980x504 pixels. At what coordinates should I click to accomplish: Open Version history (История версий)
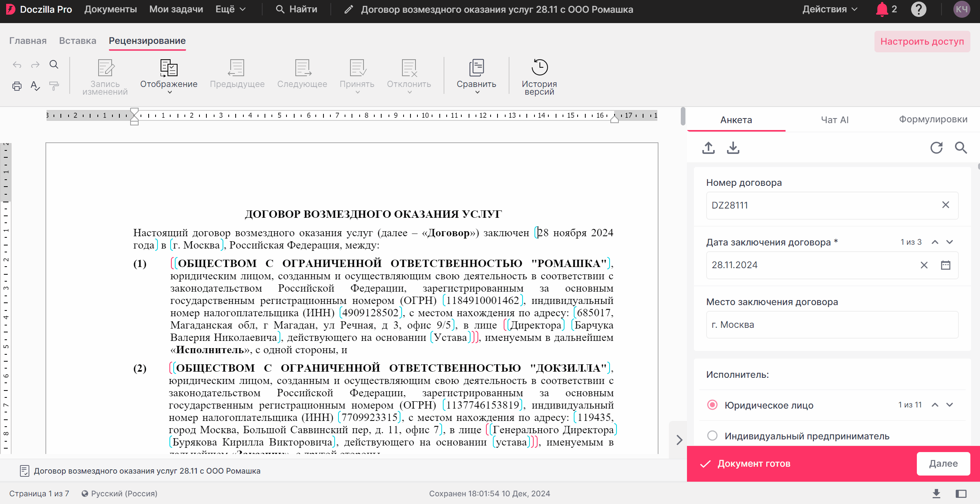point(539,77)
